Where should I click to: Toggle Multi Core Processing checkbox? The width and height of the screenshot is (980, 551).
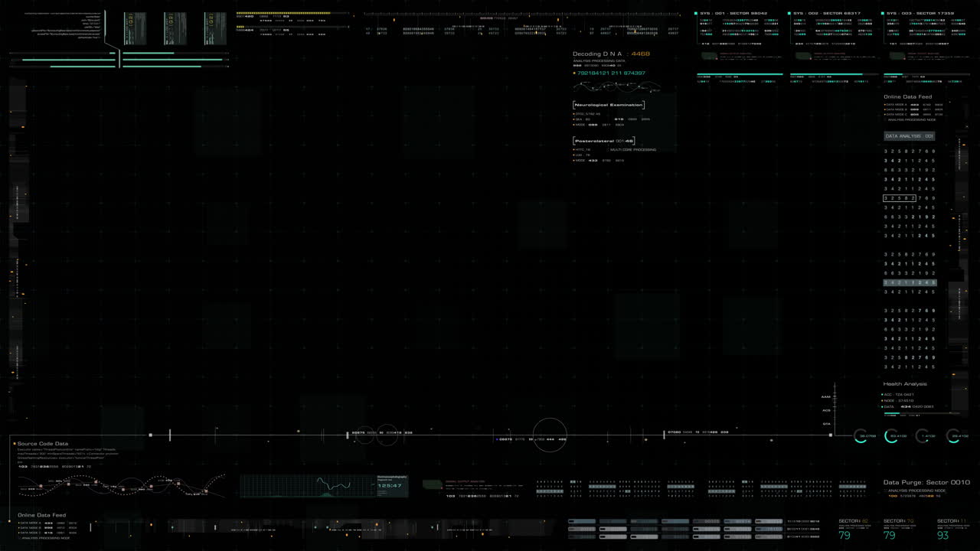[x=608, y=150]
